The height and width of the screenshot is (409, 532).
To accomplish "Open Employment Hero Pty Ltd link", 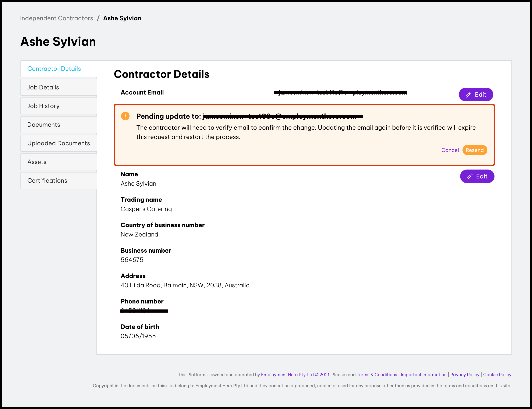I will (x=287, y=374).
